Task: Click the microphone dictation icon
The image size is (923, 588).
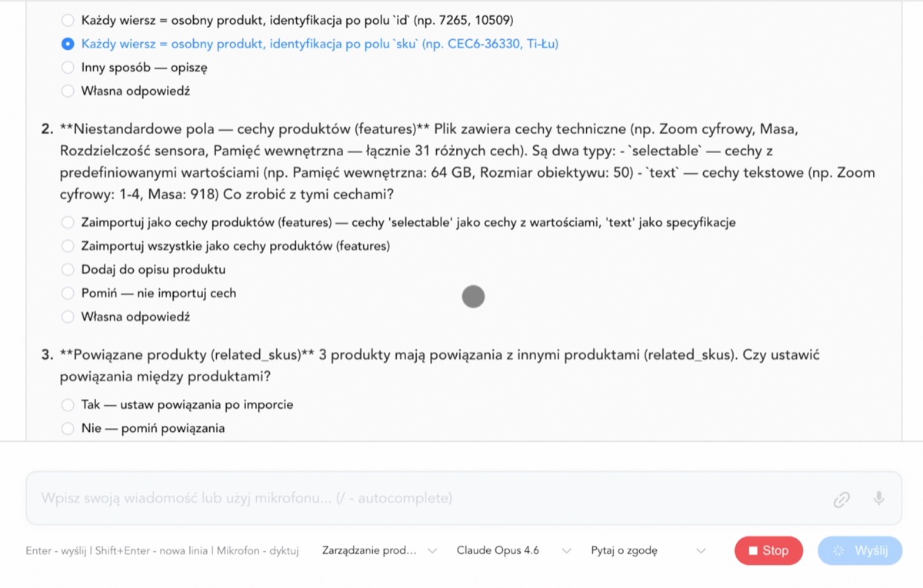Action: pos(878,499)
